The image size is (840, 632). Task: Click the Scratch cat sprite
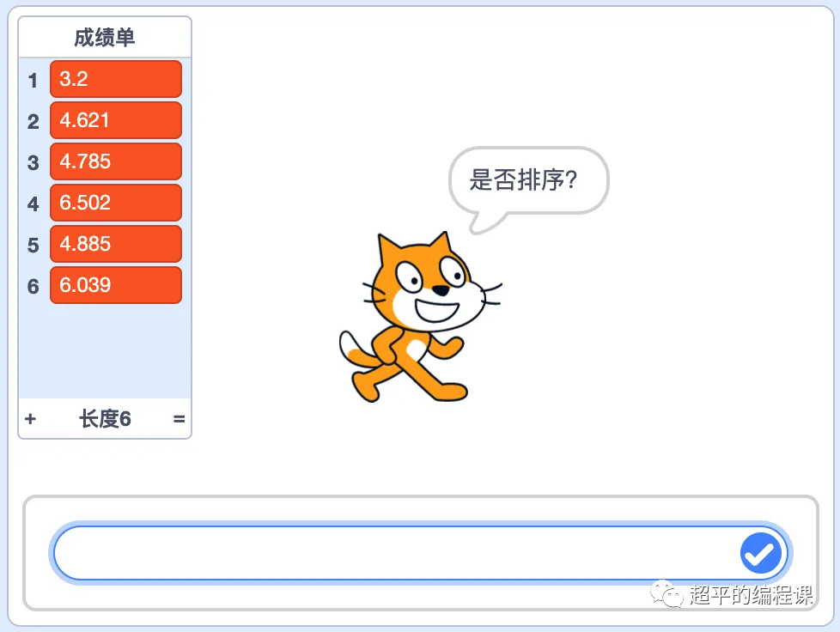421,317
